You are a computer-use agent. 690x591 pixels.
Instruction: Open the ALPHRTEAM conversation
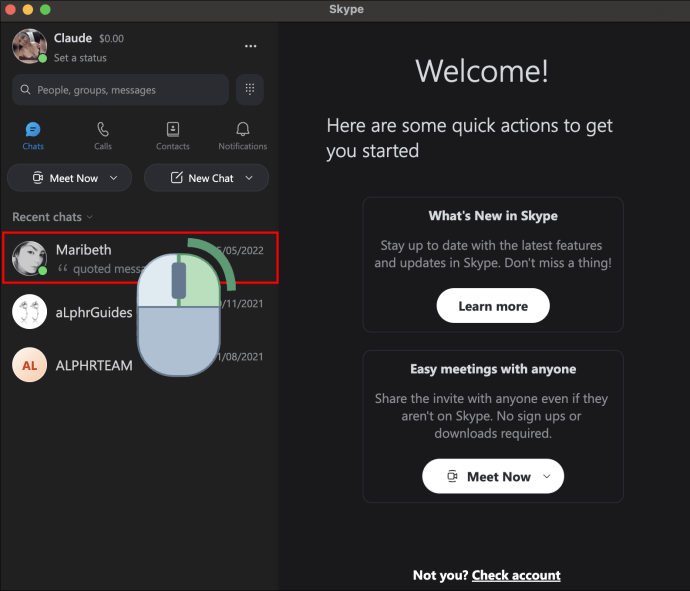tap(140, 365)
